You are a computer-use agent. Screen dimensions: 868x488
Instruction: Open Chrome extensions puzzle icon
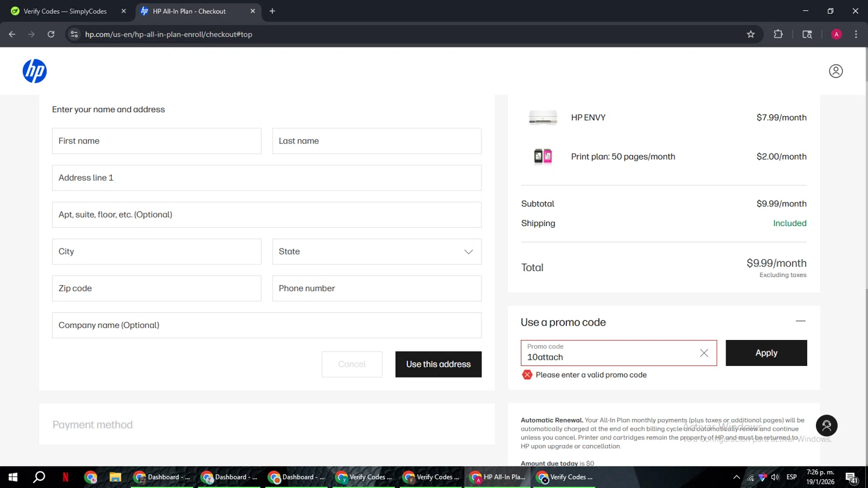pos(778,34)
